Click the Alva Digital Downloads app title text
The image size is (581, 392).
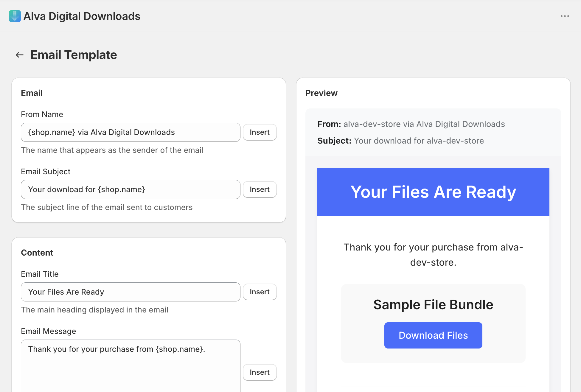82,16
